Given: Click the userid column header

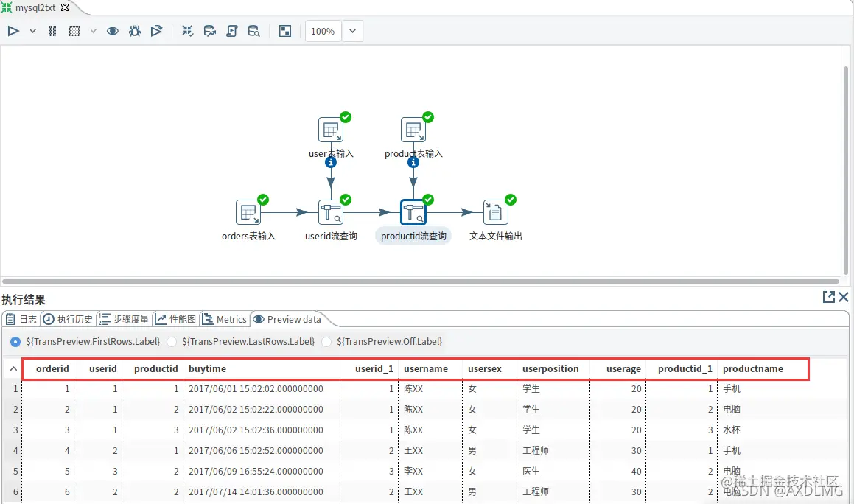Looking at the screenshot, I should pyautogui.click(x=99, y=369).
